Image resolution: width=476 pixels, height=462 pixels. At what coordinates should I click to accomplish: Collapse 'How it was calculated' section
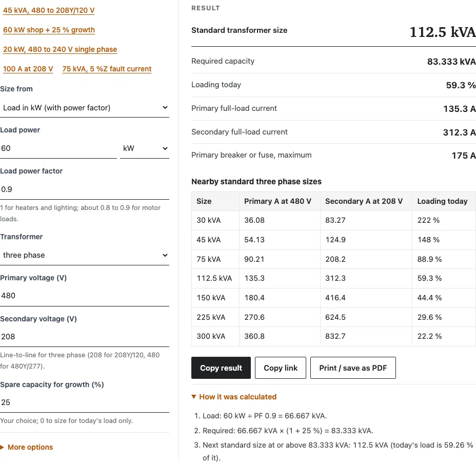(x=234, y=397)
